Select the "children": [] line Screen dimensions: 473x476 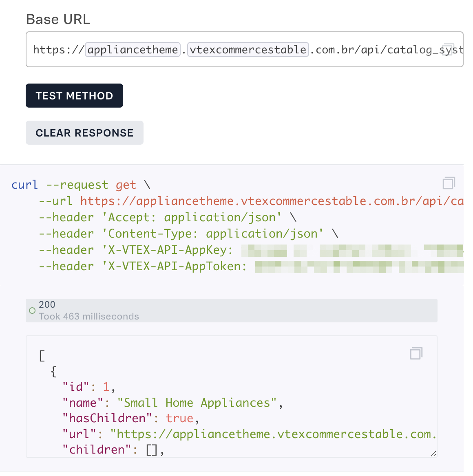point(113,450)
